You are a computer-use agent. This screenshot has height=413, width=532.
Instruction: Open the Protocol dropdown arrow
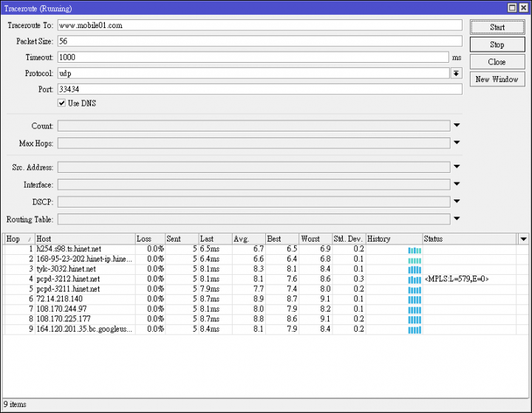457,73
